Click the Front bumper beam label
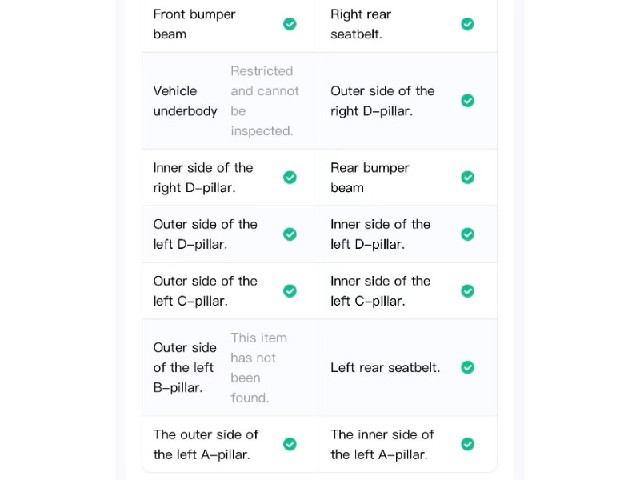 tap(194, 24)
